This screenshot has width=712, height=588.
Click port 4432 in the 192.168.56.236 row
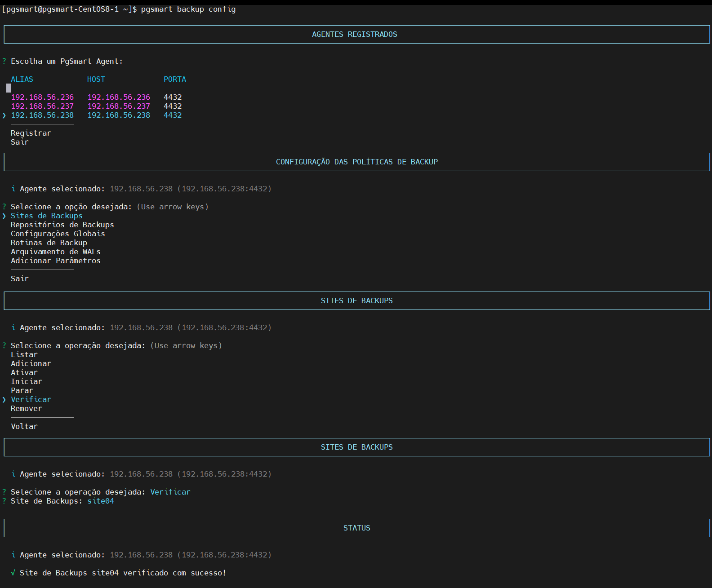point(173,97)
